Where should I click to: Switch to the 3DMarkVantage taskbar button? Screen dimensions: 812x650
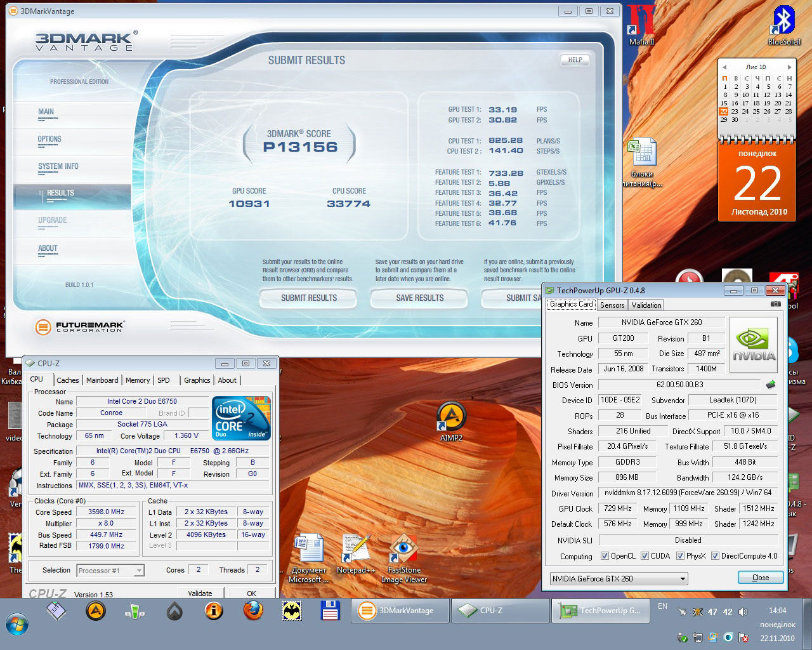tap(400, 611)
